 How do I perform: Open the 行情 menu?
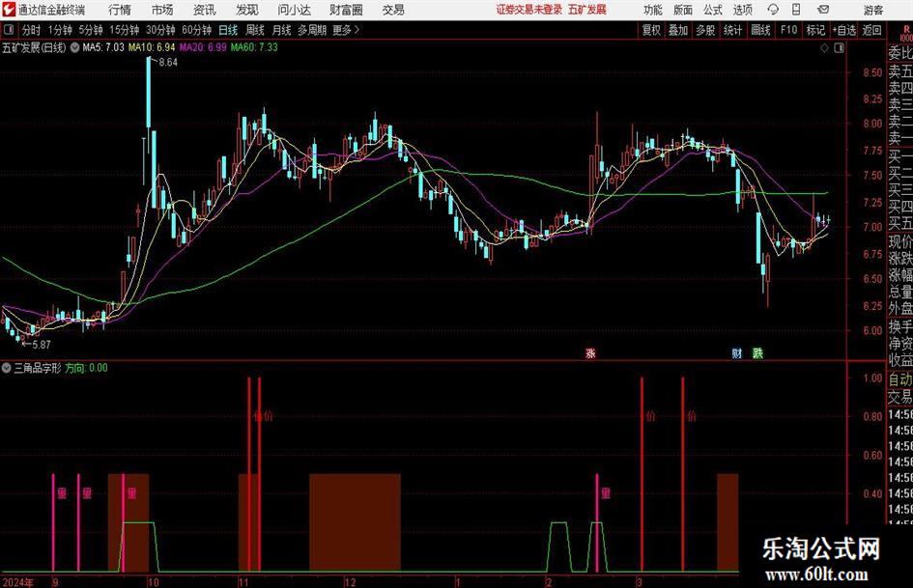120,10
